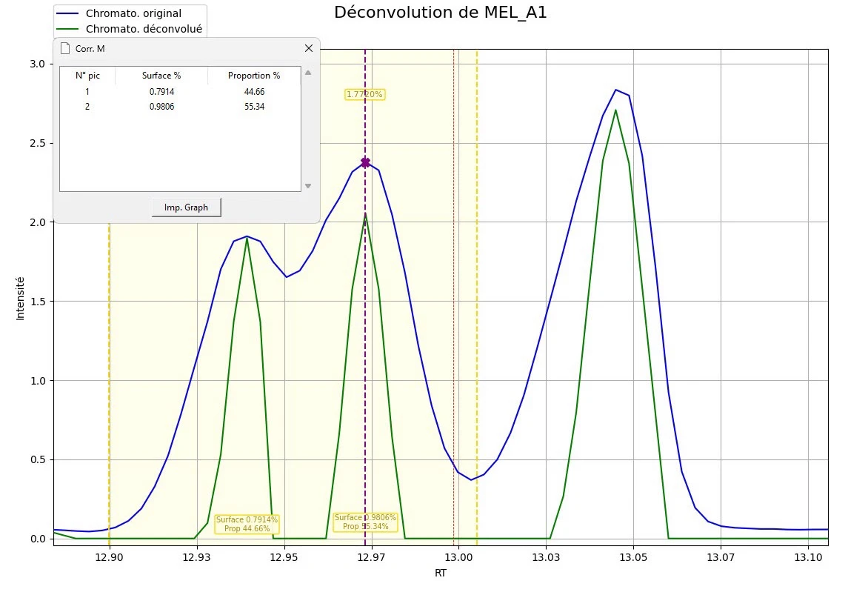Click the purple X marker on the peak

[365, 162]
